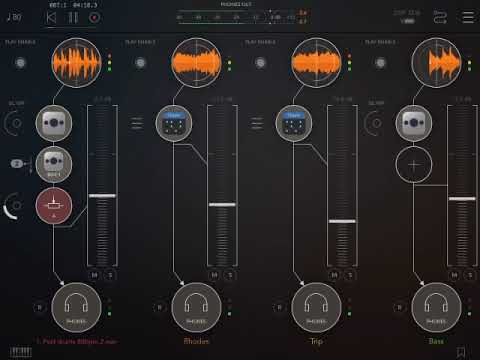Open the routing matrix icon in top bar
This screenshot has height=360, width=480.
[440, 17]
